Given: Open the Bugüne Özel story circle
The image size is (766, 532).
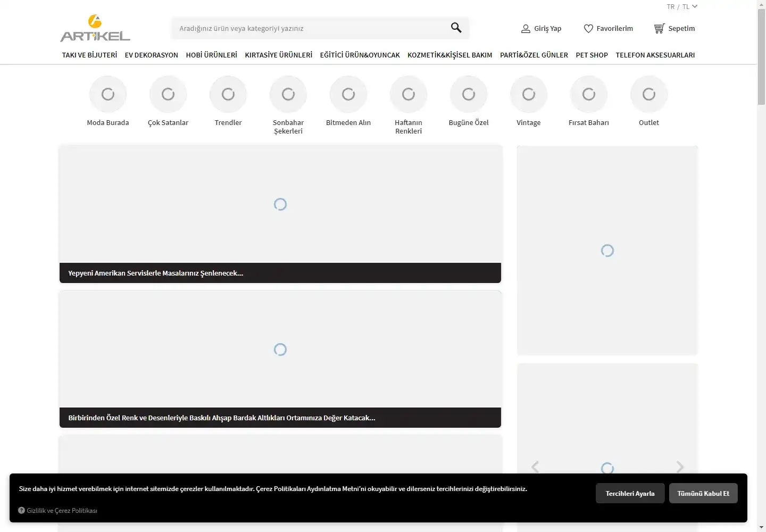Looking at the screenshot, I should (469, 94).
